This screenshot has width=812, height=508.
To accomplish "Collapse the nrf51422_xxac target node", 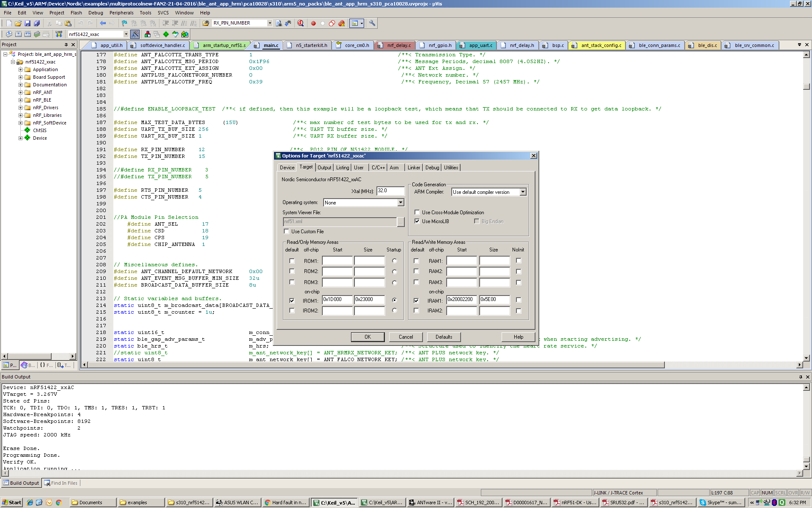I will (13, 62).
